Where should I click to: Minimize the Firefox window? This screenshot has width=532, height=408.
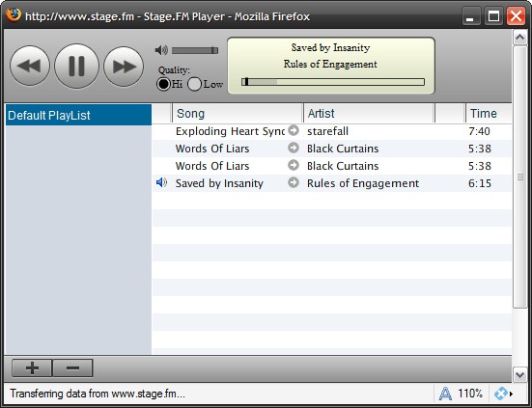(471, 16)
